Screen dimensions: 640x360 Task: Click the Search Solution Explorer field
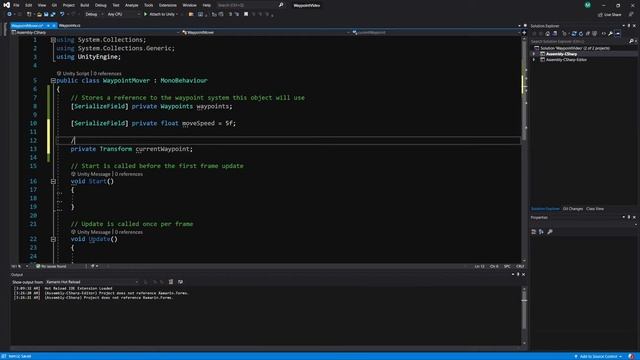(x=579, y=41)
